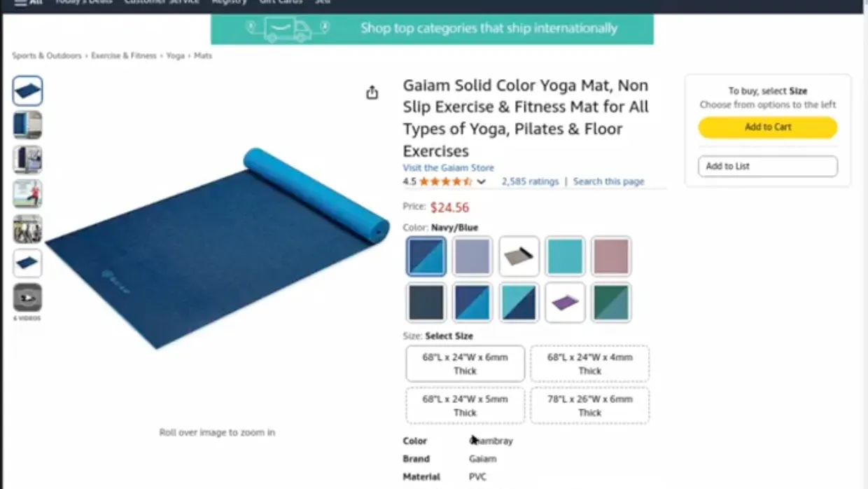Click the share icon above product image
This screenshot has height=489, width=868.
click(372, 92)
